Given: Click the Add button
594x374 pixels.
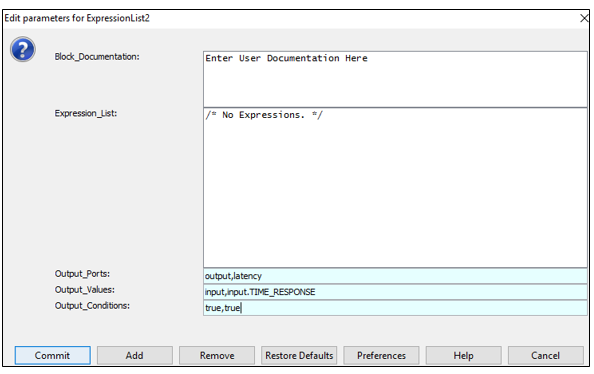Looking at the screenshot, I should (x=134, y=355).
